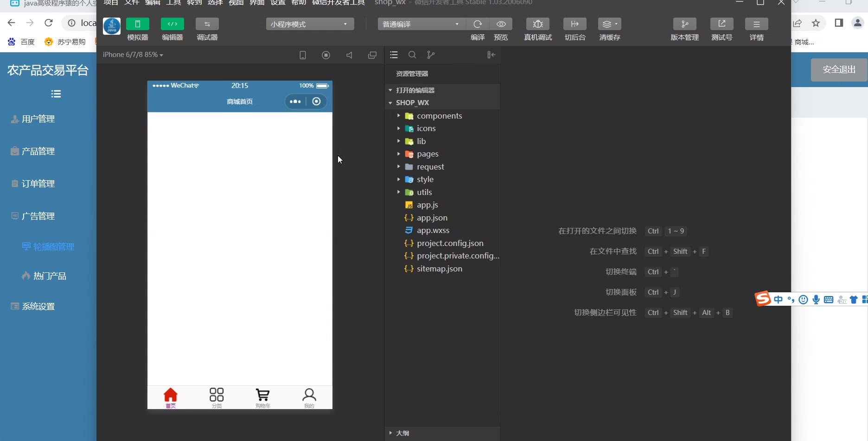Open the app.wxss file
Screen dimensions: 868x441
442,230
